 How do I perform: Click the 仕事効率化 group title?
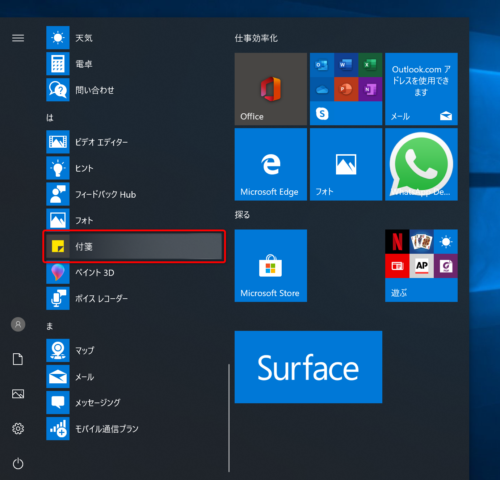[x=256, y=38]
